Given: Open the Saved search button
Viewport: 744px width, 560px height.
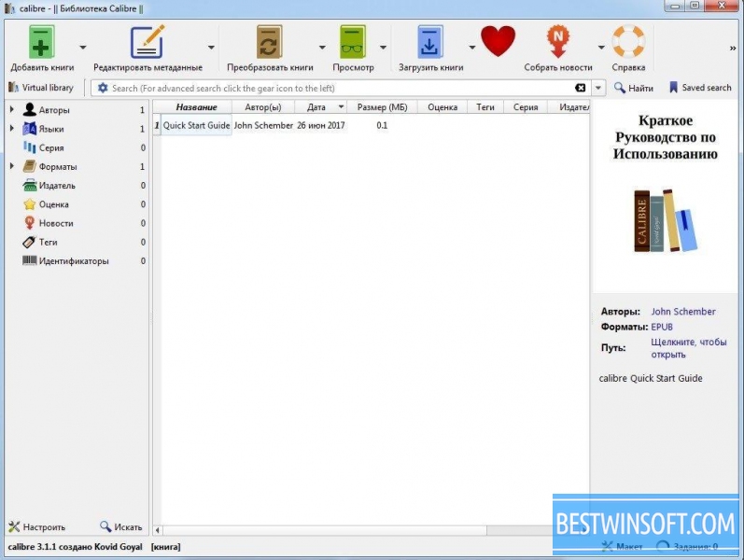Looking at the screenshot, I should [x=700, y=88].
